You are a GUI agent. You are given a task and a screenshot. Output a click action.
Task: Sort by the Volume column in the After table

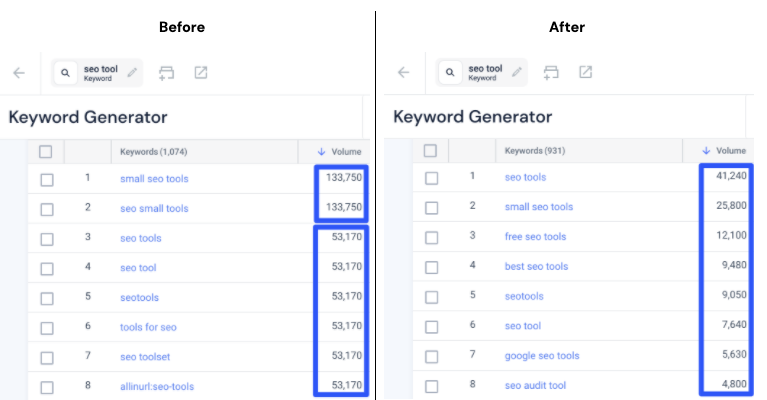pos(724,151)
